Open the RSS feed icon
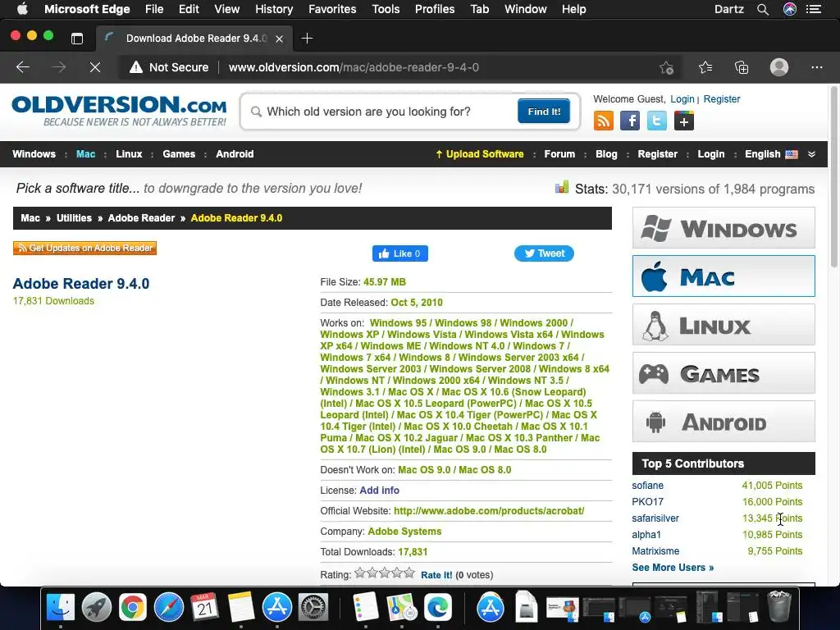840x630 pixels. point(603,121)
